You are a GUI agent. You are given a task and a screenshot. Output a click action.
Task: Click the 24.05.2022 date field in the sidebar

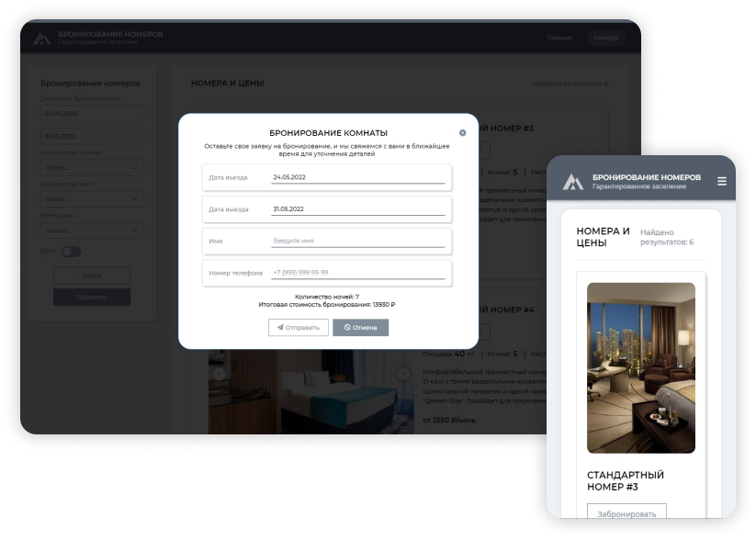tap(92, 113)
